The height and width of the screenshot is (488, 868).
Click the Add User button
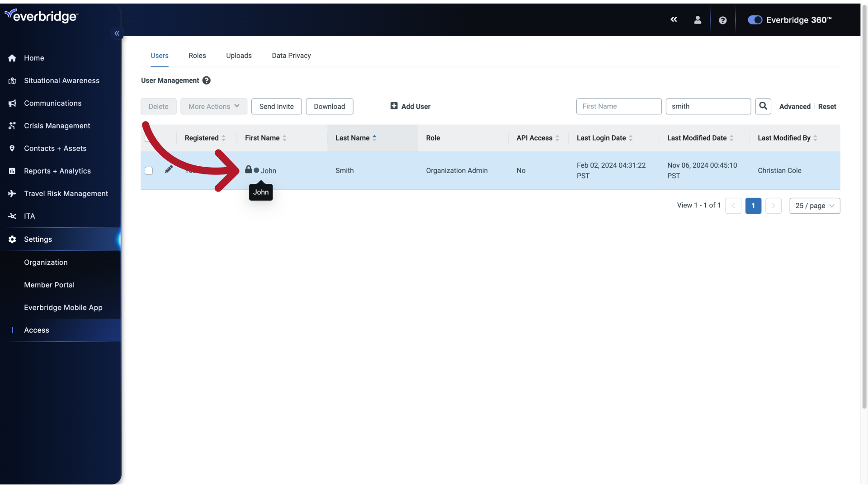410,106
